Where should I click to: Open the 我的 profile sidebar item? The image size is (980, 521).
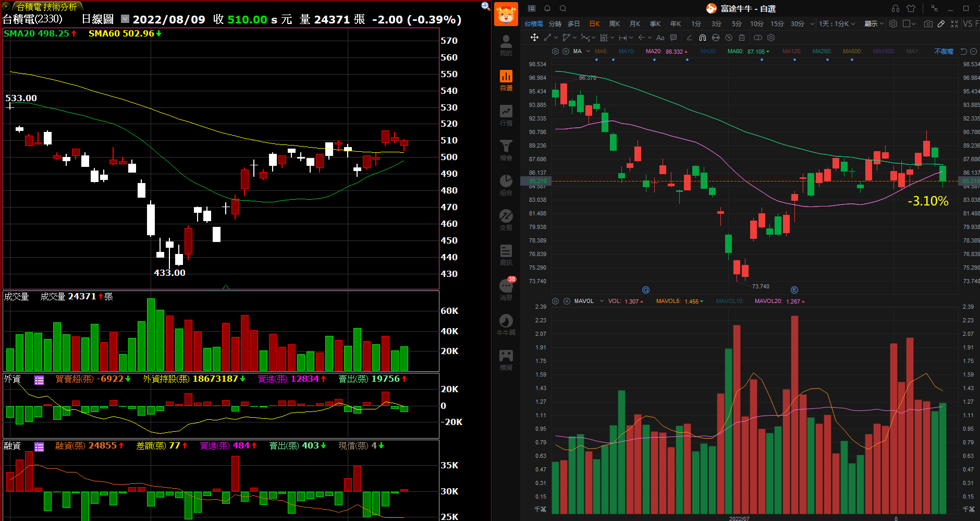[506, 45]
